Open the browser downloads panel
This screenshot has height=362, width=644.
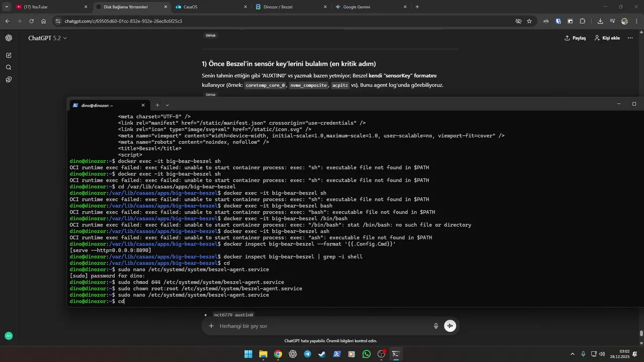tap(600, 21)
